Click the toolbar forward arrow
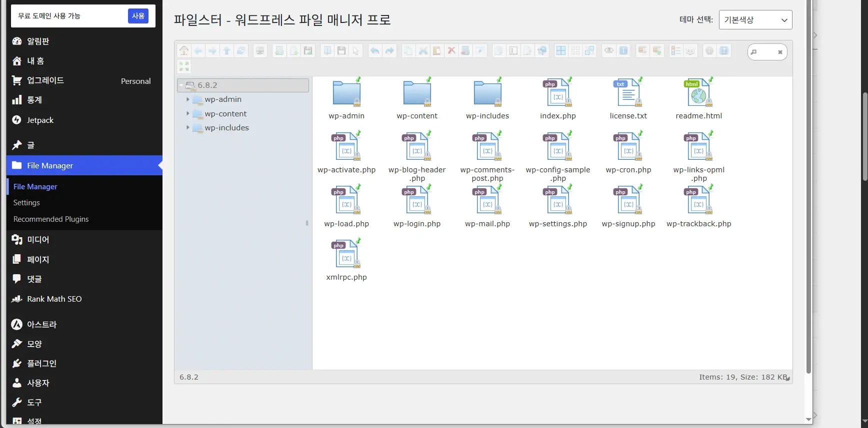Image resolution: width=868 pixels, height=428 pixels. (212, 50)
